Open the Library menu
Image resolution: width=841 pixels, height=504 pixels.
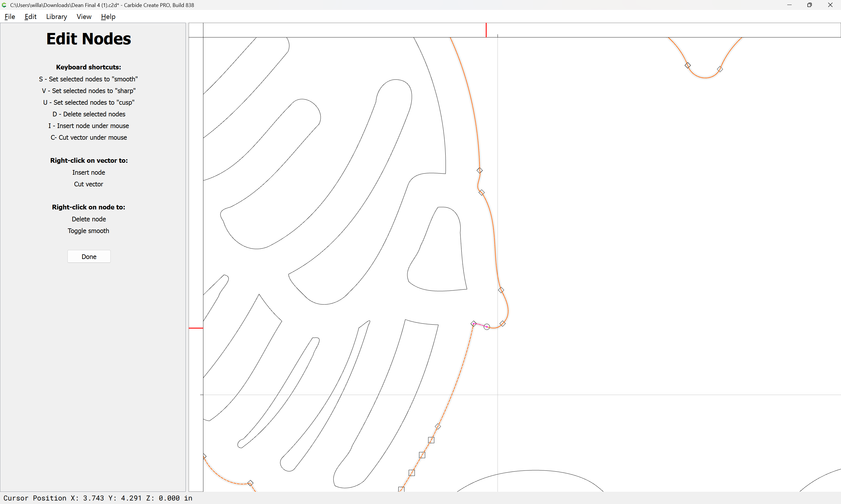coord(56,17)
